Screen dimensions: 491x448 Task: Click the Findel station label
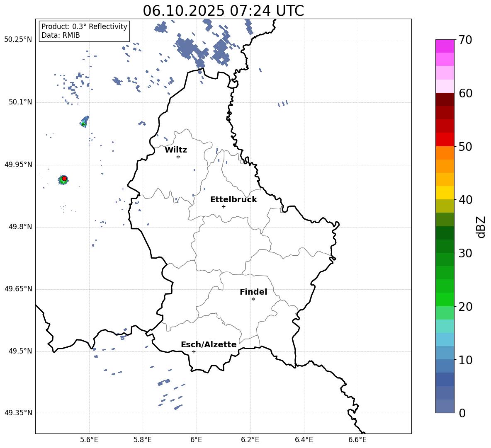(253, 292)
